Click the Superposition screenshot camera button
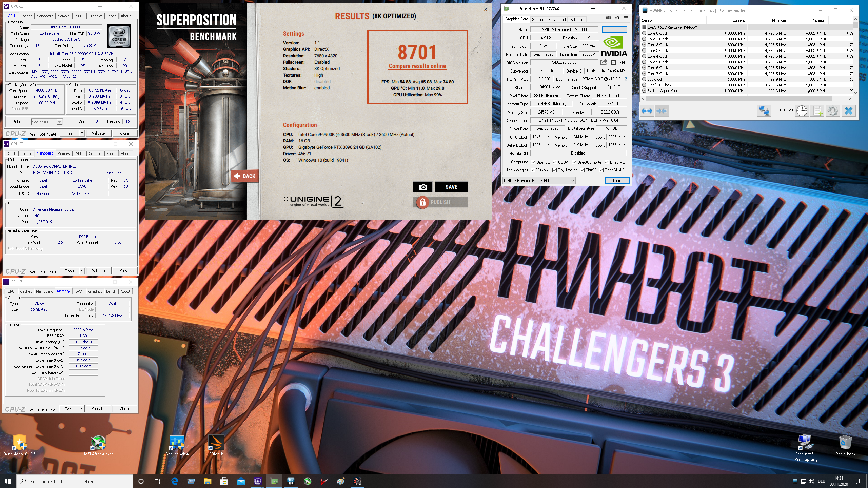 click(422, 187)
